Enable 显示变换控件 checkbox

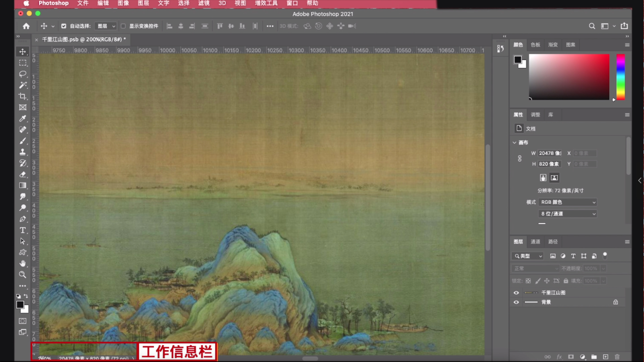[x=123, y=26]
